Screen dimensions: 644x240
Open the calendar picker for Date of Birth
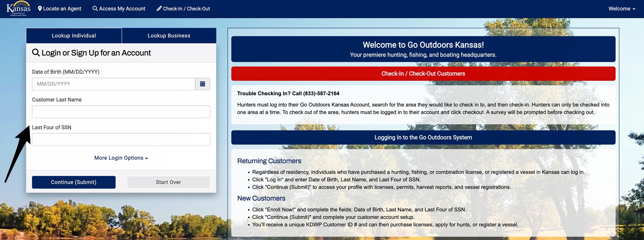202,84
